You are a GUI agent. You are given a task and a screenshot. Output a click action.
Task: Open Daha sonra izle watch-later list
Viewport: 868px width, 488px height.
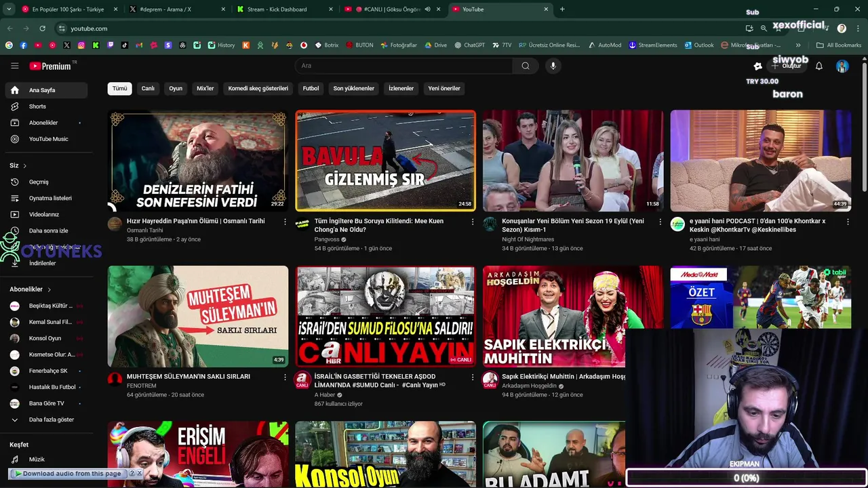(48, 230)
